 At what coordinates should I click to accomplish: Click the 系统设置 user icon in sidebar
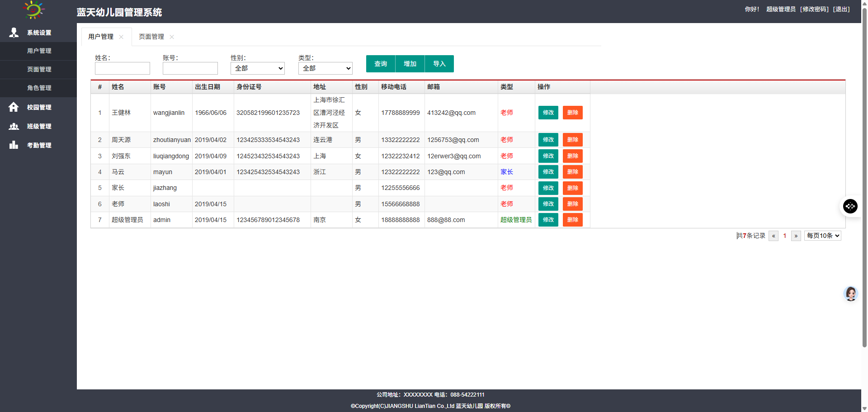tap(14, 33)
